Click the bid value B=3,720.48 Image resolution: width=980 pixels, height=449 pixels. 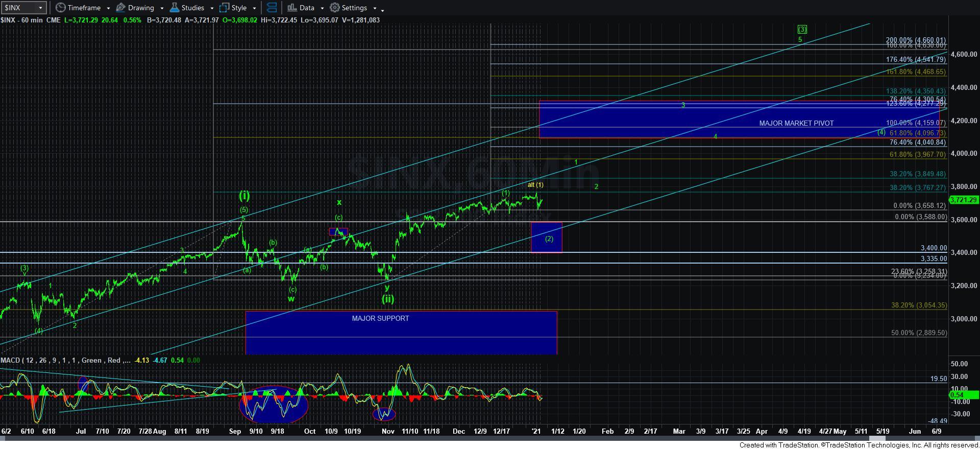point(163,20)
